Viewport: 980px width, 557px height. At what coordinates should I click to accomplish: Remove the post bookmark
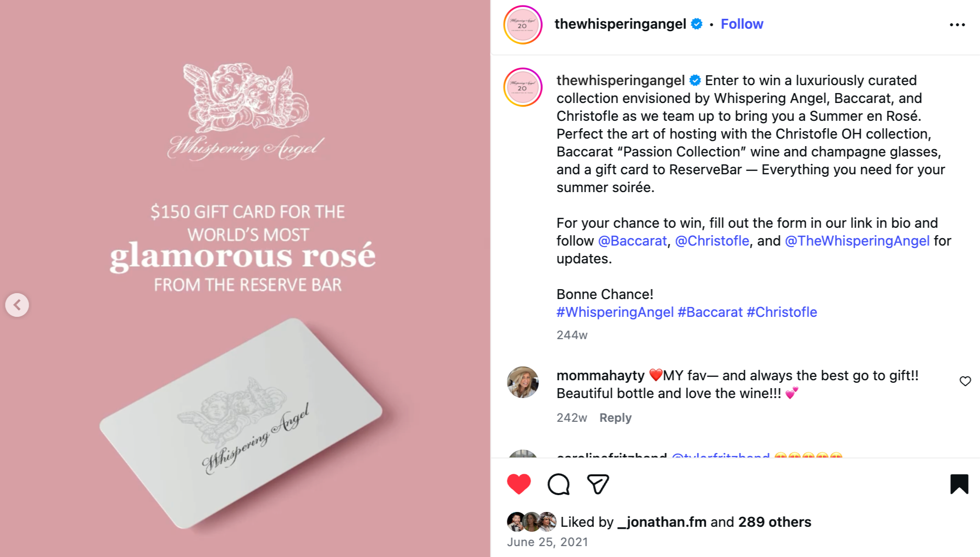tap(959, 484)
